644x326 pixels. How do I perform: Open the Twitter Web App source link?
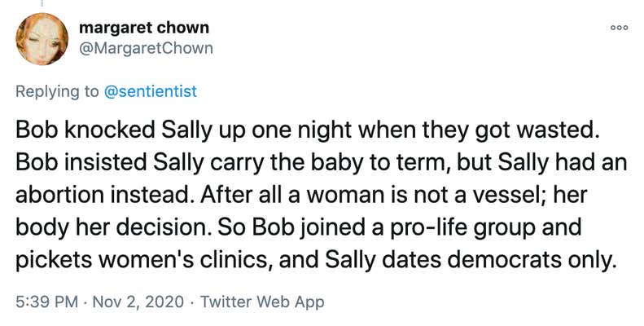[x=261, y=302]
